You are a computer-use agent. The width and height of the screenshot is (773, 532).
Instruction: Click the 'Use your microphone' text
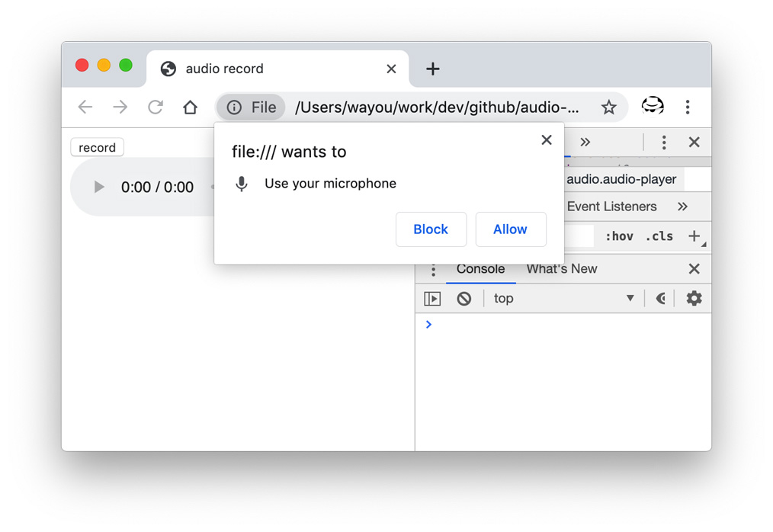point(330,184)
